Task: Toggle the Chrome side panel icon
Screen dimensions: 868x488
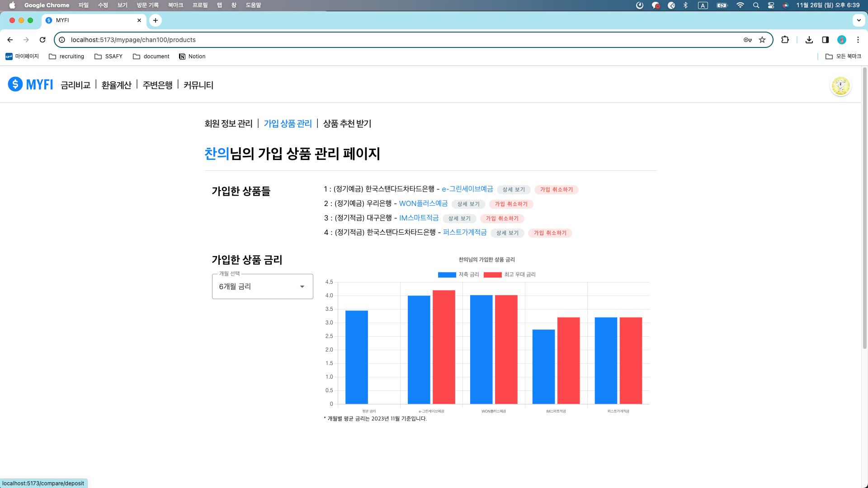Action: [x=826, y=40]
